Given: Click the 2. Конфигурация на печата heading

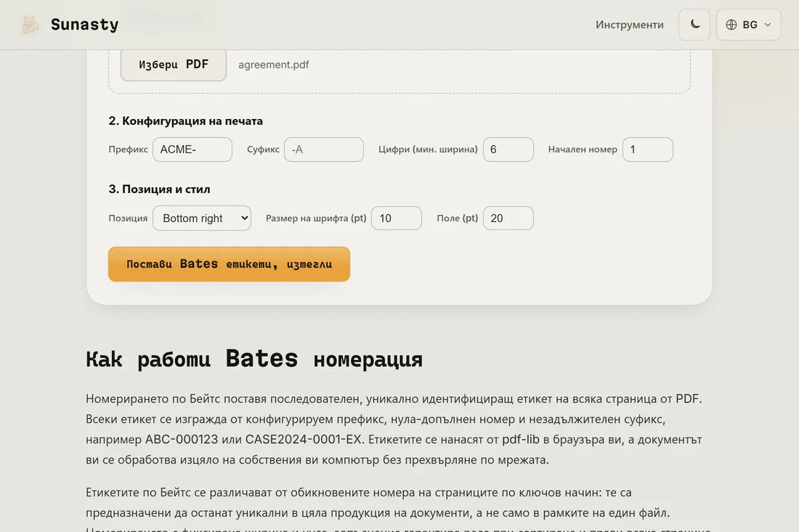Looking at the screenshot, I should point(185,120).
